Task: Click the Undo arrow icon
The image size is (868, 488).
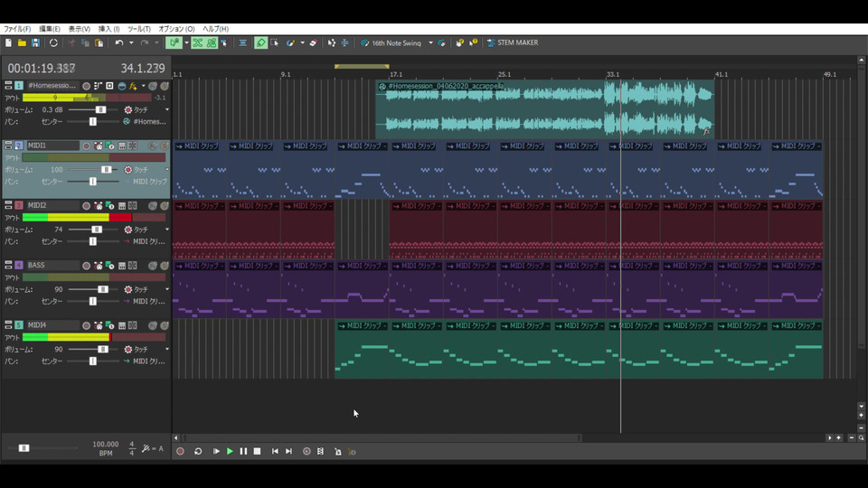Action: [x=118, y=42]
